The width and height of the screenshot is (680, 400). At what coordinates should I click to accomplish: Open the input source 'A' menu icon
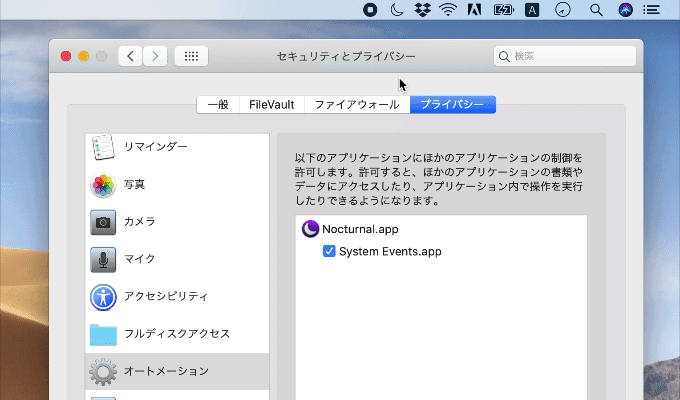(x=532, y=10)
